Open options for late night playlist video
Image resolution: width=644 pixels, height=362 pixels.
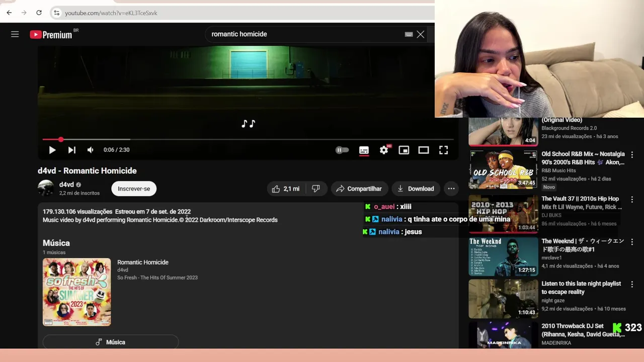pos(632,285)
